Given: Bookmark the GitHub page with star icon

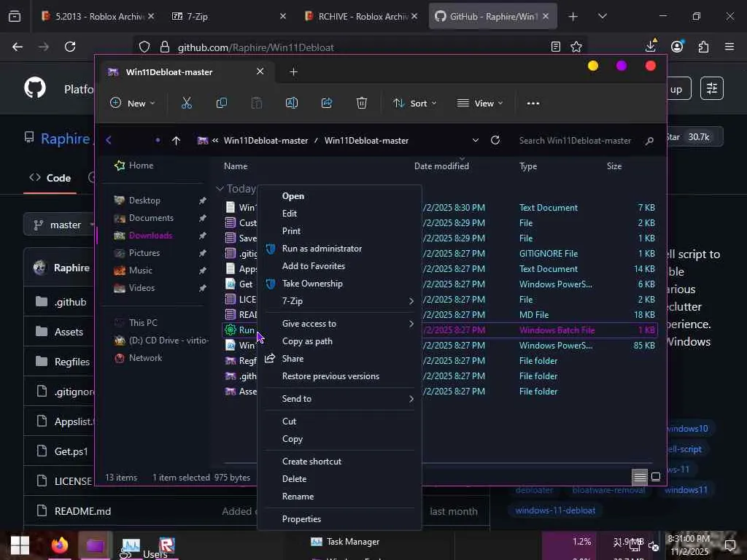Looking at the screenshot, I should tap(576, 47).
